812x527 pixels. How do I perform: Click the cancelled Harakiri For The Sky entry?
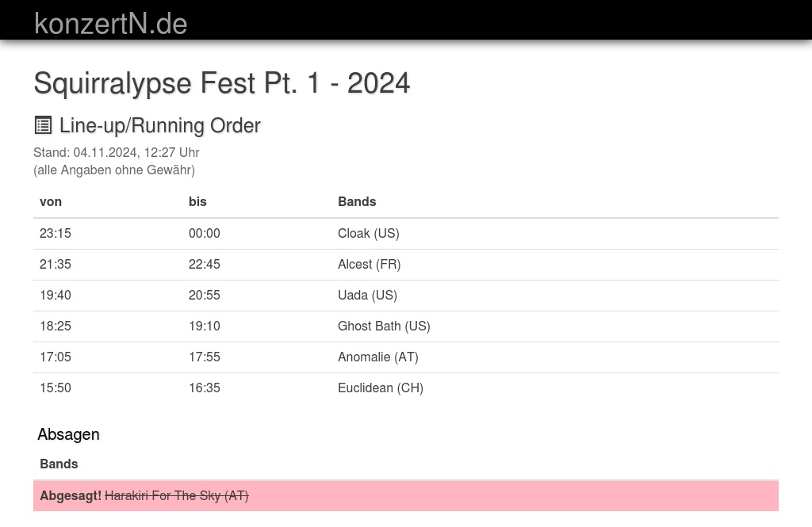click(176, 495)
